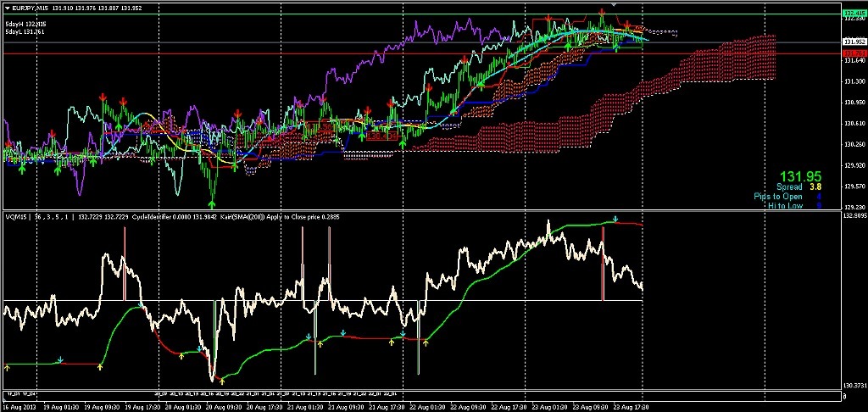Click the 130.950 price axis label

coord(853,103)
